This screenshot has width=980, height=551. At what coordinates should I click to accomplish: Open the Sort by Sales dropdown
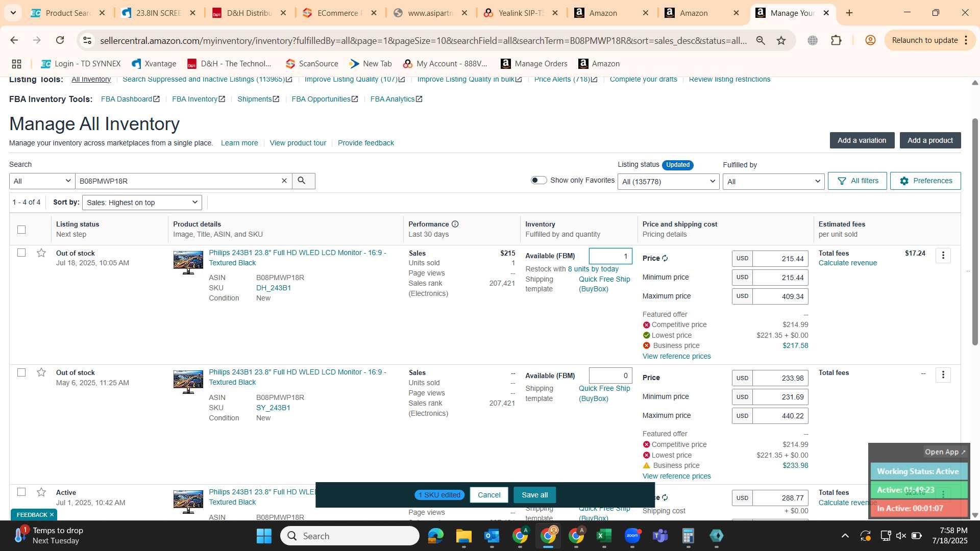[142, 203]
